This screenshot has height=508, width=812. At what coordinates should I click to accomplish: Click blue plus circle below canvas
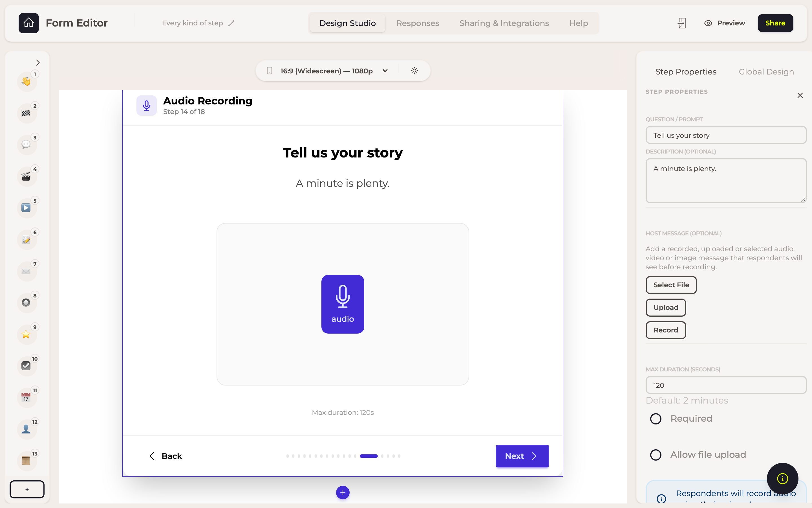[343, 492]
